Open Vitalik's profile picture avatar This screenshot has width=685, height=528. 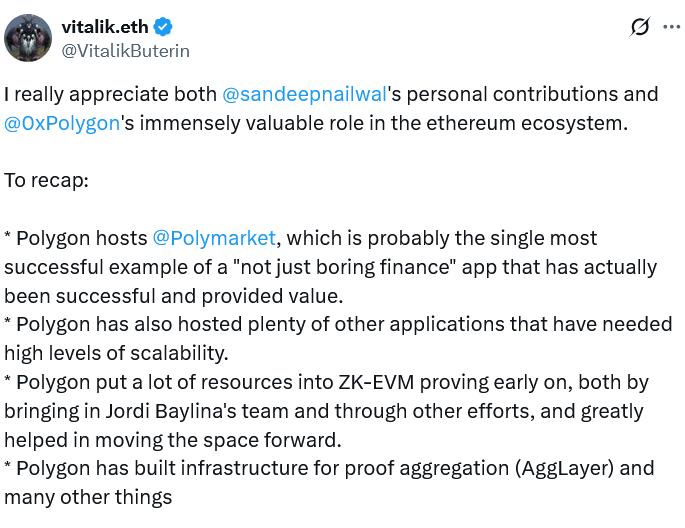tap(28, 38)
